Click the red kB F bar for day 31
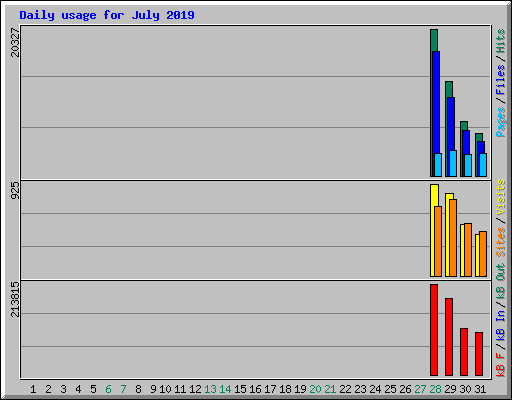The width and height of the screenshot is (512, 400). click(479, 354)
